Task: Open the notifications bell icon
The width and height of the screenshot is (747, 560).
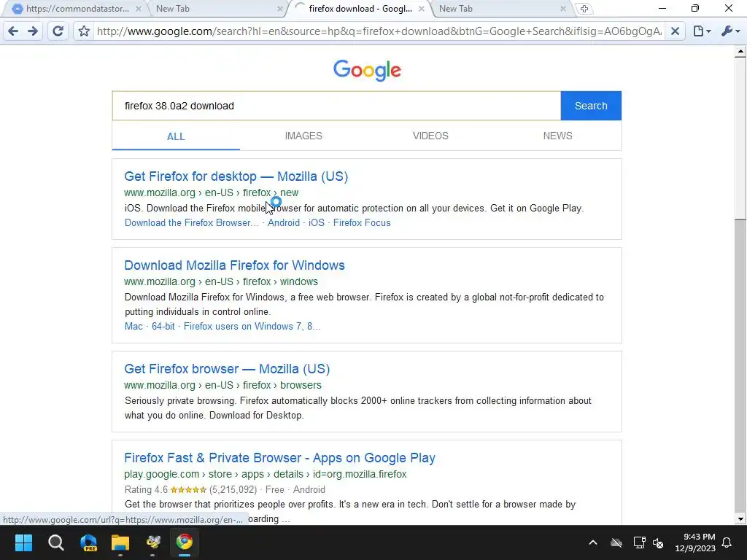Action: click(727, 542)
